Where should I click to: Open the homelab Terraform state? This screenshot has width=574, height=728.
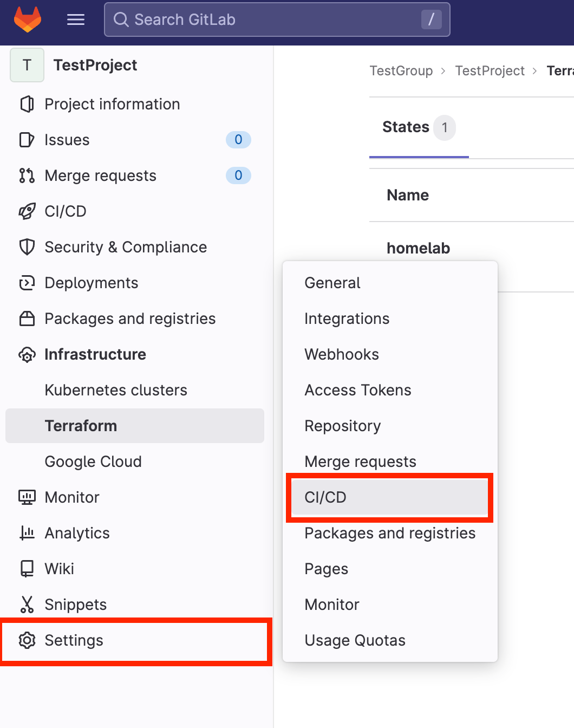[x=418, y=248]
